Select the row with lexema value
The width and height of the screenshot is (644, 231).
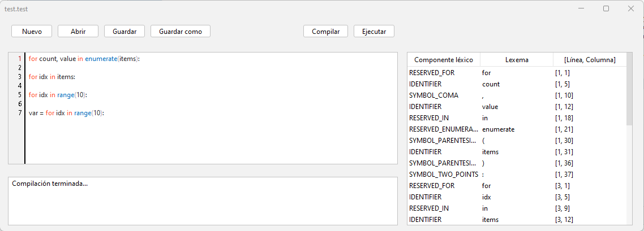pyautogui.click(x=517, y=107)
